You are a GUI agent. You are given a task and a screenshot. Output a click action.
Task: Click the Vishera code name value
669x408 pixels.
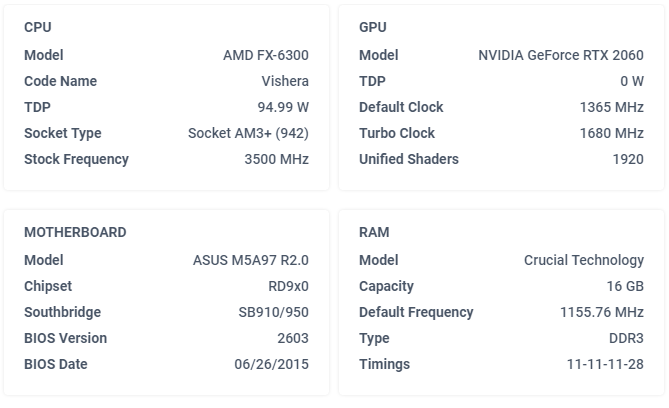(285, 81)
